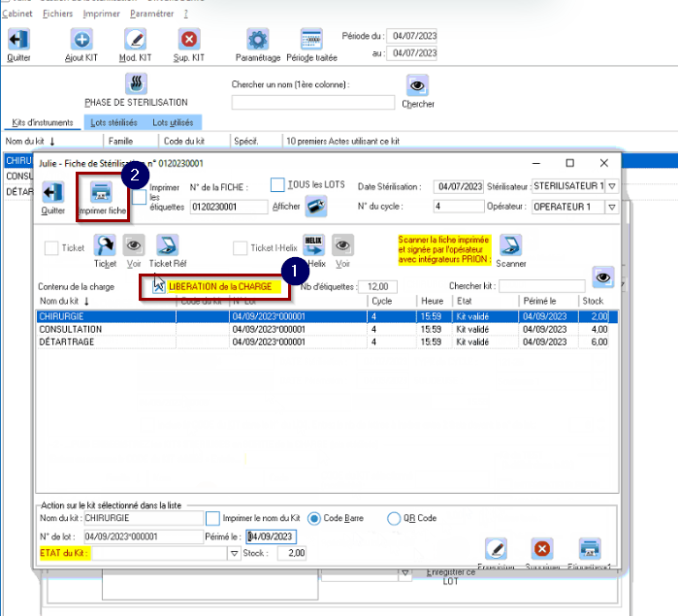678x616 pixels.
Task: Toggle the Ticket I-Helix checkbox
Action: click(240, 248)
